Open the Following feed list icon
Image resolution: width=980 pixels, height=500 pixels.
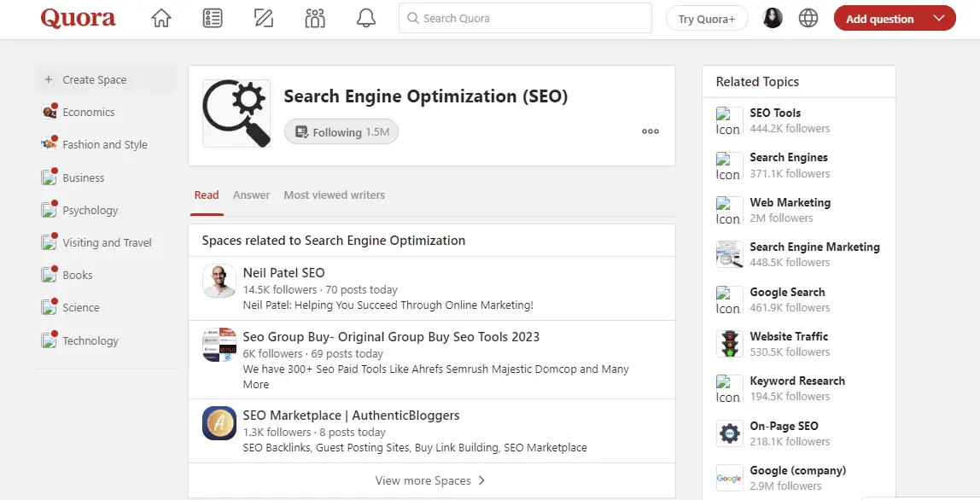click(x=213, y=18)
